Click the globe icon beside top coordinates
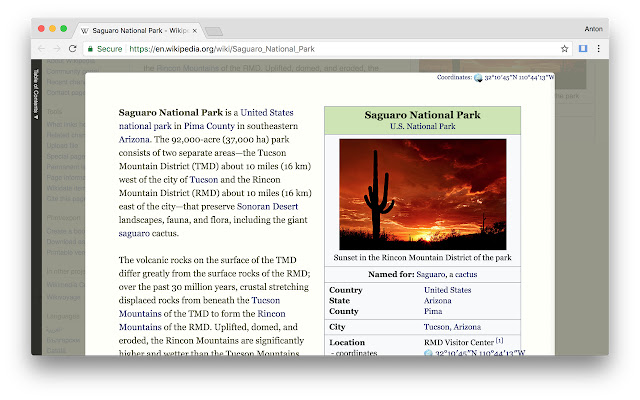Image resolution: width=640 pixels, height=400 pixels. [478, 78]
